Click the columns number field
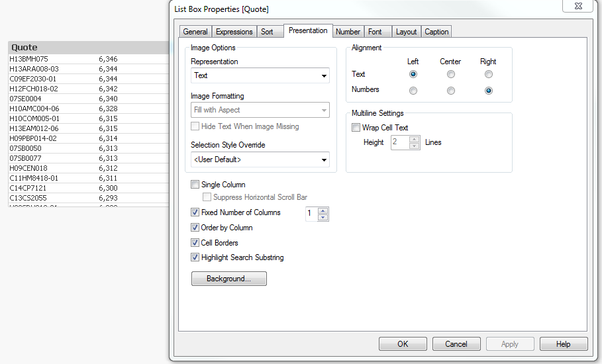Screen dimensions: 602x364 coord(311,214)
